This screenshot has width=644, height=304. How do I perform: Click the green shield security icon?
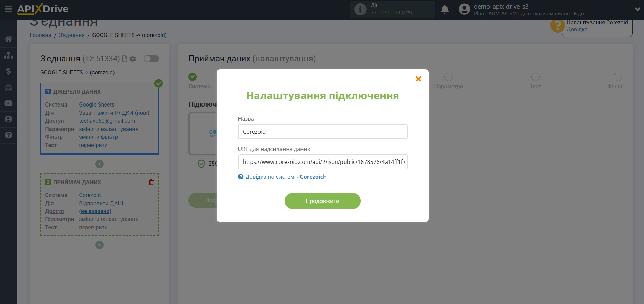[x=201, y=164]
